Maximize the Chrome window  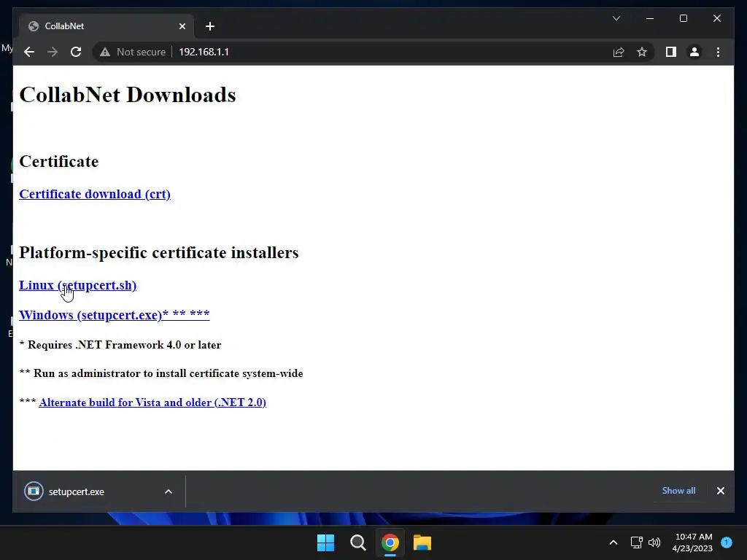pos(683,18)
